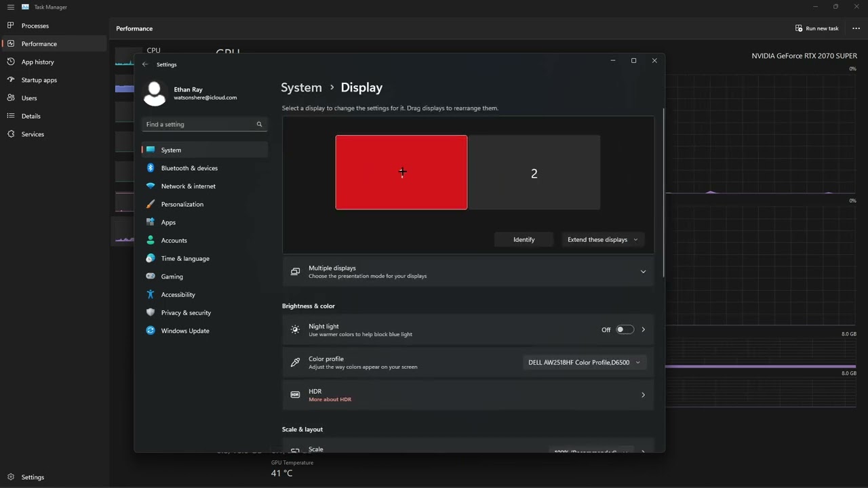Click NVIDIA GeForce RTX 2070 SUPER text
Viewport: 868px width, 488px height.
(x=804, y=56)
